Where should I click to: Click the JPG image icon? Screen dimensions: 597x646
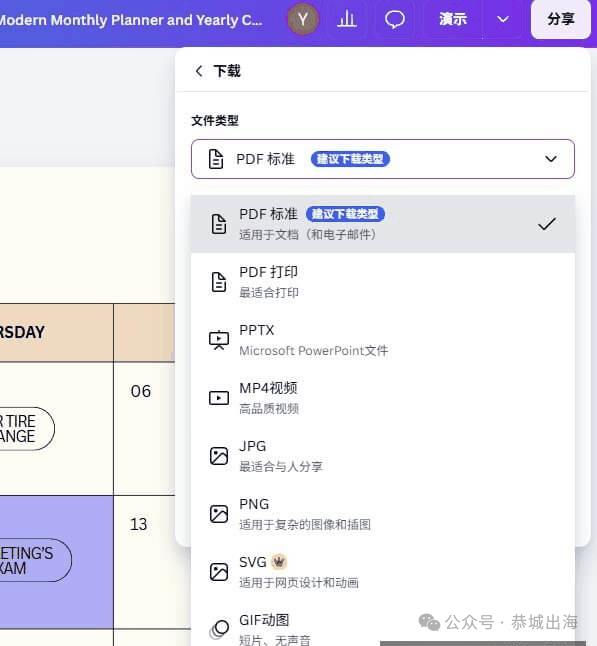pos(219,456)
